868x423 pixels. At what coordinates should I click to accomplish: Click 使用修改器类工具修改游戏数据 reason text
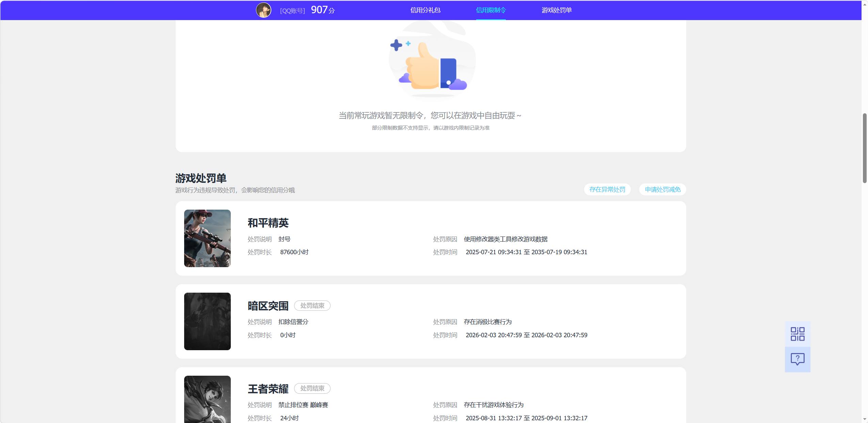point(505,239)
